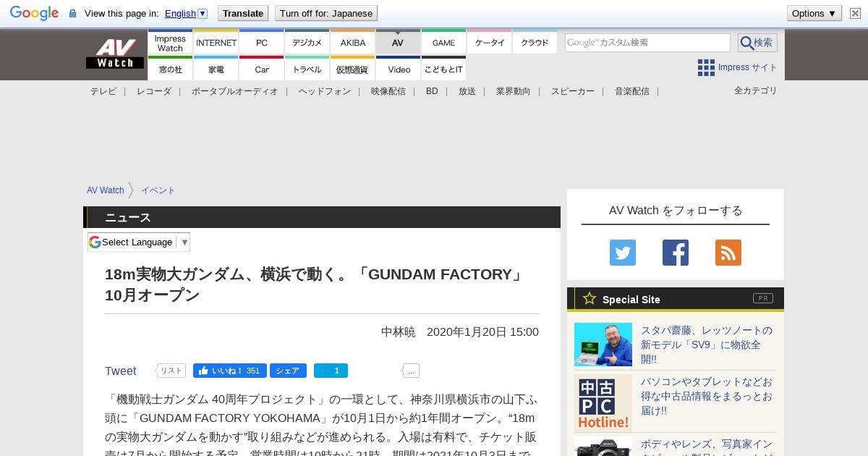Select the テレビ category
The height and width of the screenshot is (456, 868).
103,91
